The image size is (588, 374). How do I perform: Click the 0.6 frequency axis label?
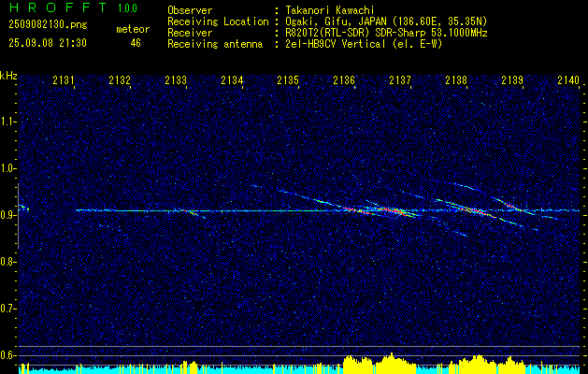[x=8, y=355]
